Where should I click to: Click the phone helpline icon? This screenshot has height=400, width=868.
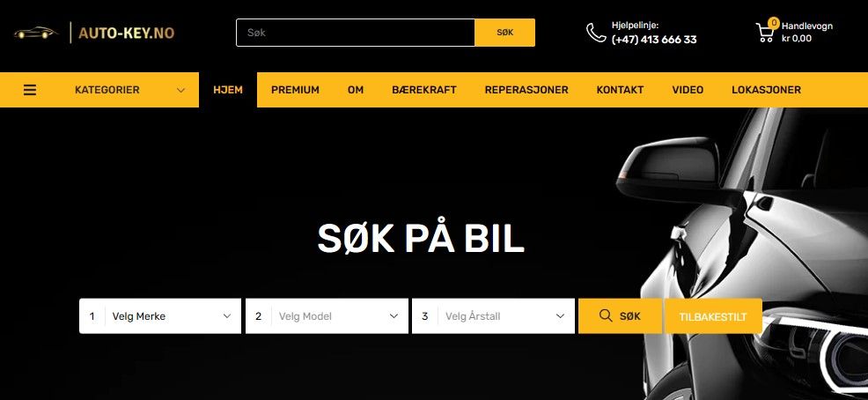[596, 33]
